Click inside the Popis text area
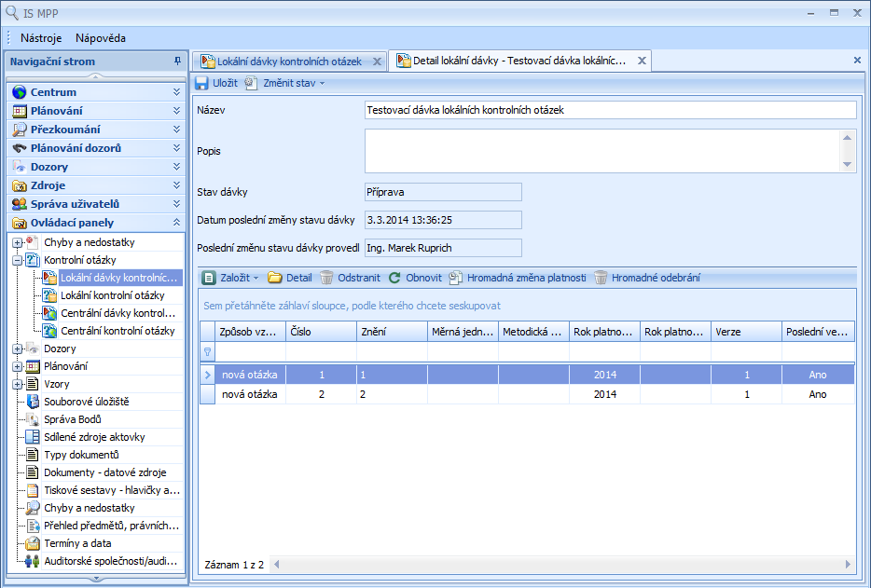 (601, 151)
